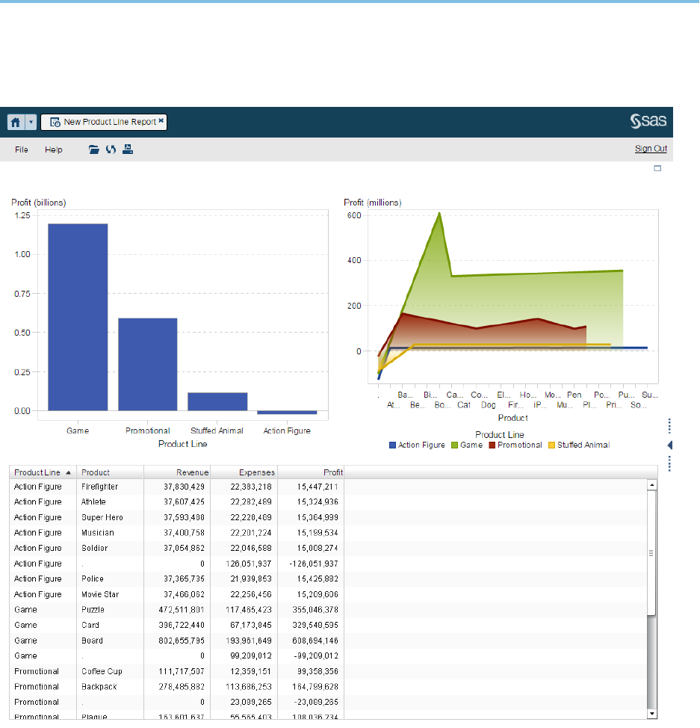
Task: Go to the Home icon
Action: (16, 123)
